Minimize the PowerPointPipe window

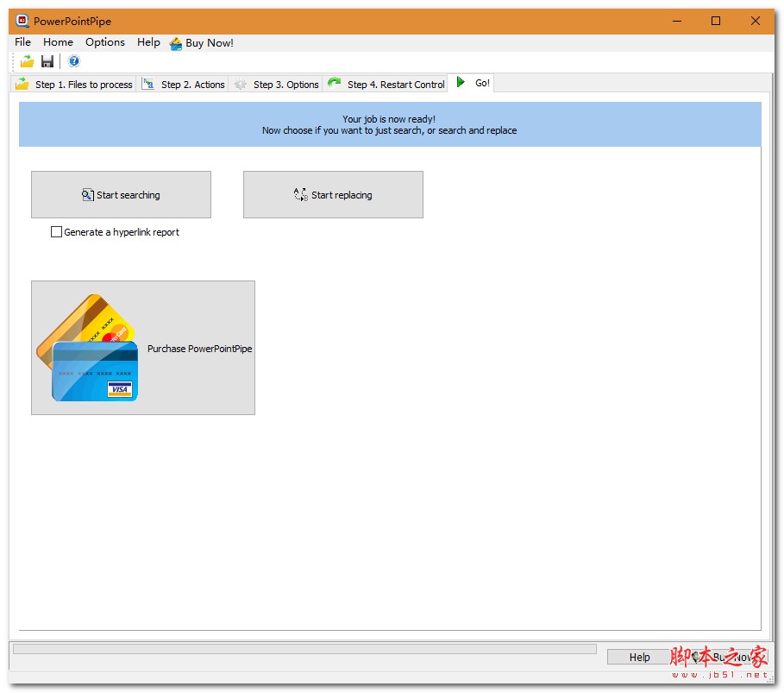pos(677,21)
